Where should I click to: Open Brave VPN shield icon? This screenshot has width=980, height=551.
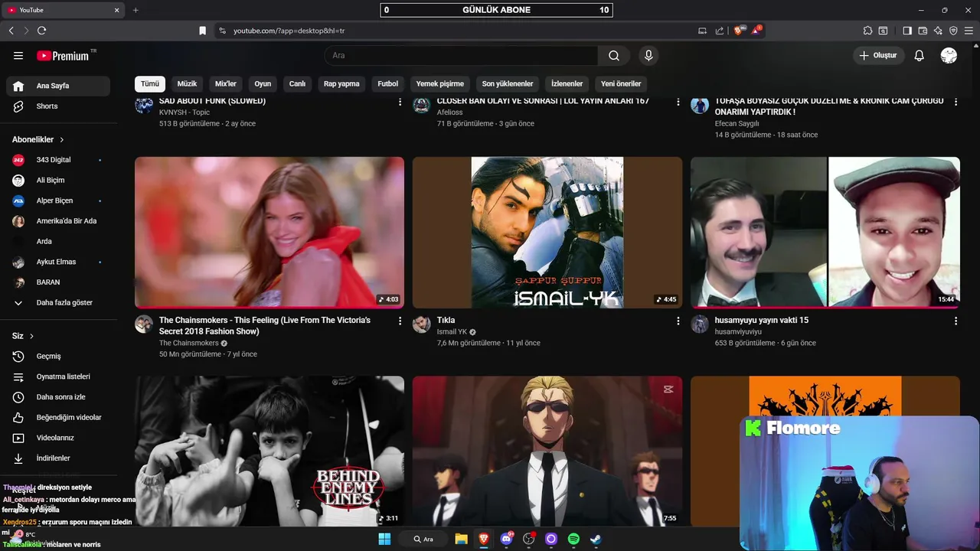pos(953,31)
